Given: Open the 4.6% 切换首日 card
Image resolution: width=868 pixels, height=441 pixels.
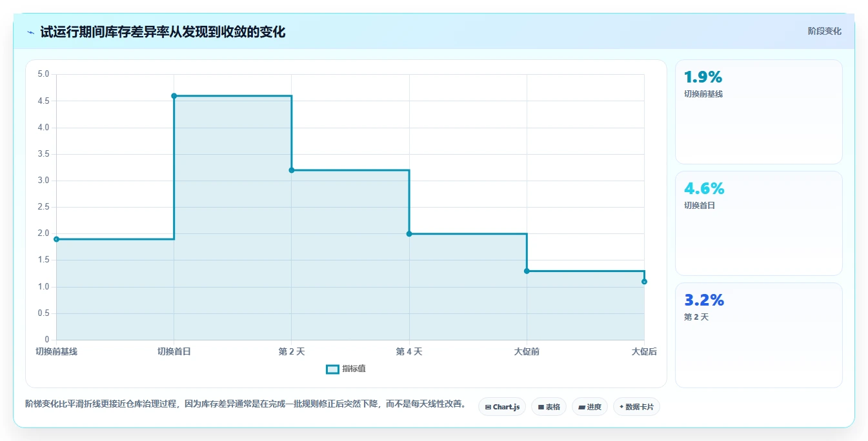Looking at the screenshot, I should 759,224.
